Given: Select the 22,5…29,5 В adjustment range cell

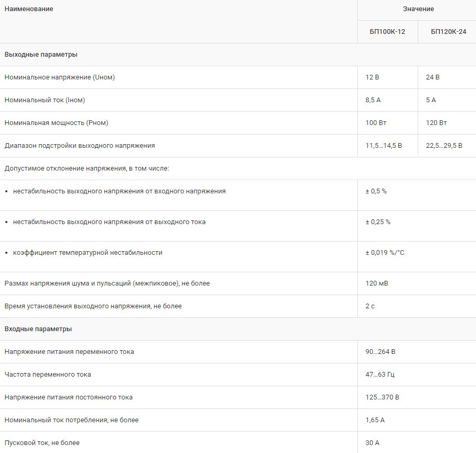Looking at the screenshot, I should coord(444,146).
